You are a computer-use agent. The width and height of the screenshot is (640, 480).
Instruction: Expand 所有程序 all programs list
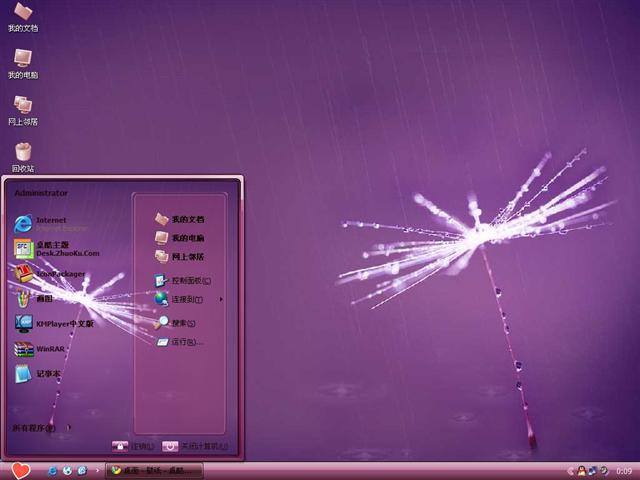(x=41, y=428)
